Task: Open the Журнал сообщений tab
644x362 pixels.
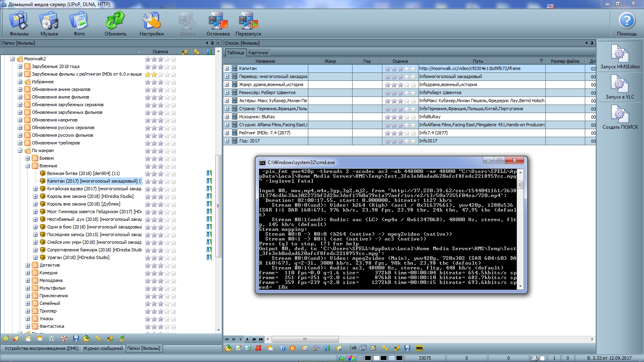Action: [x=103, y=348]
